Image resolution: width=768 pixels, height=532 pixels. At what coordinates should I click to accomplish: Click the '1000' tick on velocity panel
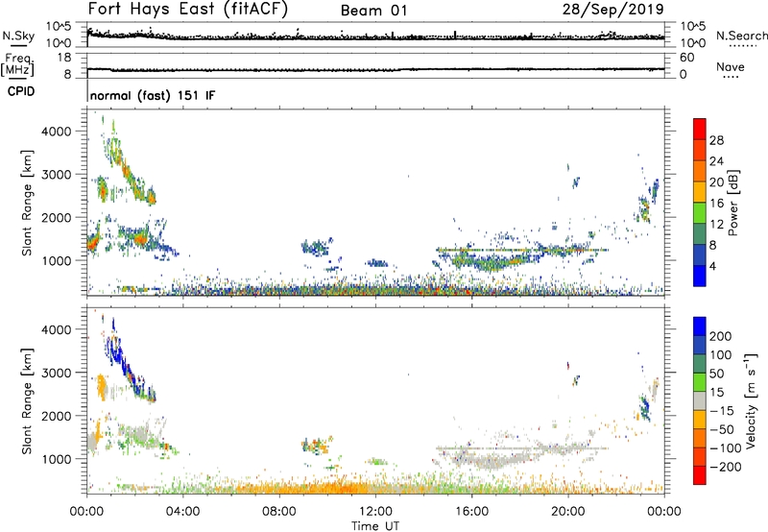[x=57, y=459]
